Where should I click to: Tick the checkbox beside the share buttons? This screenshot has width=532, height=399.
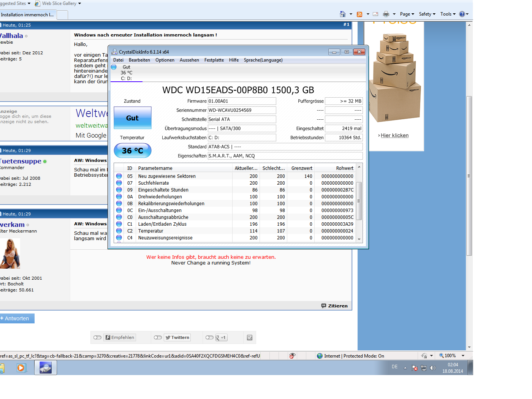tap(250, 337)
